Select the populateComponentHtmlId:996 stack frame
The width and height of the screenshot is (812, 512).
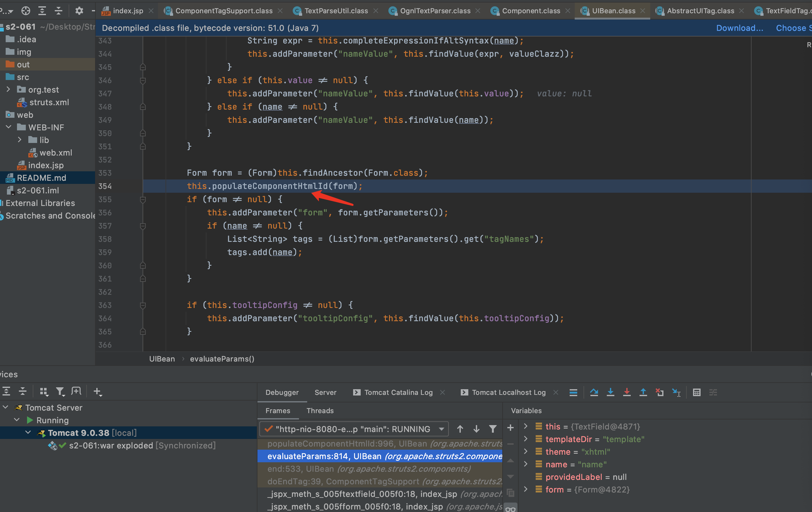point(380,444)
